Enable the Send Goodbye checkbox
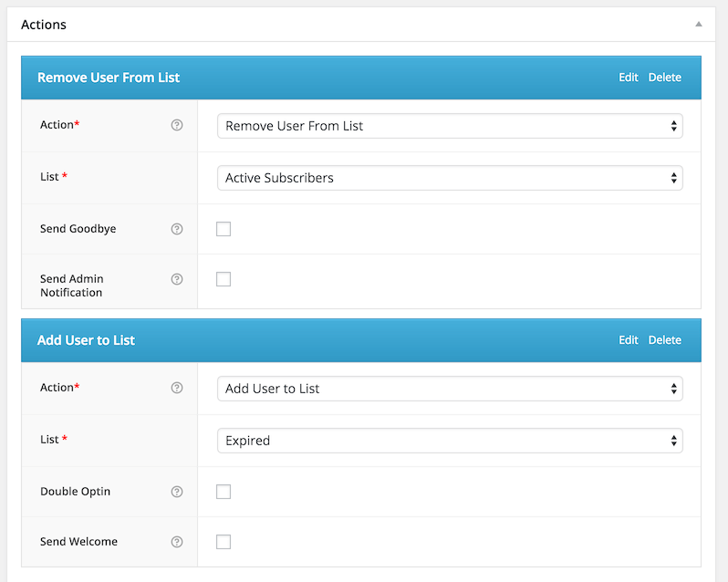The width and height of the screenshot is (728, 582). click(x=224, y=229)
